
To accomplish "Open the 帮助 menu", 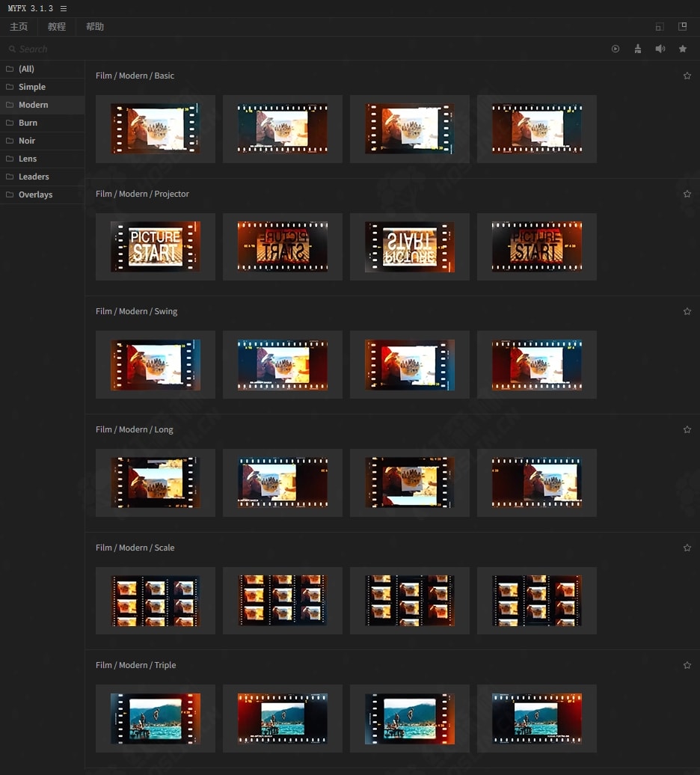I will coord(95,27).
